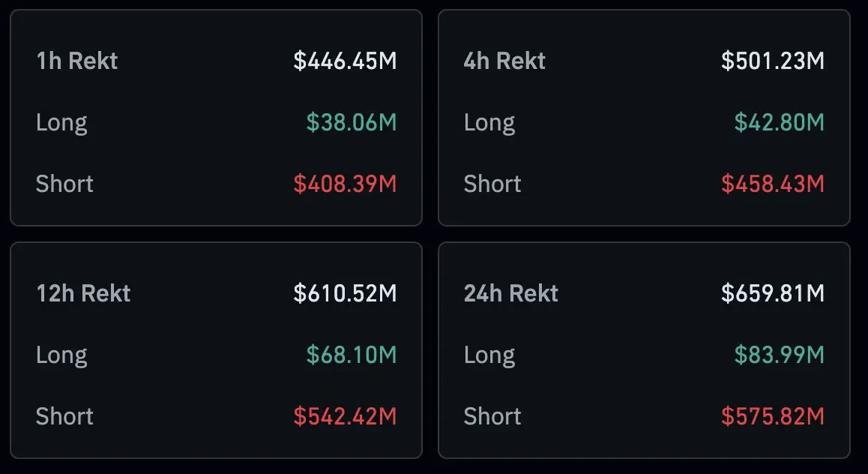868x474 pixels.
Task: Select the 1h Rekt total $446.45M
Action: [345, 61]
